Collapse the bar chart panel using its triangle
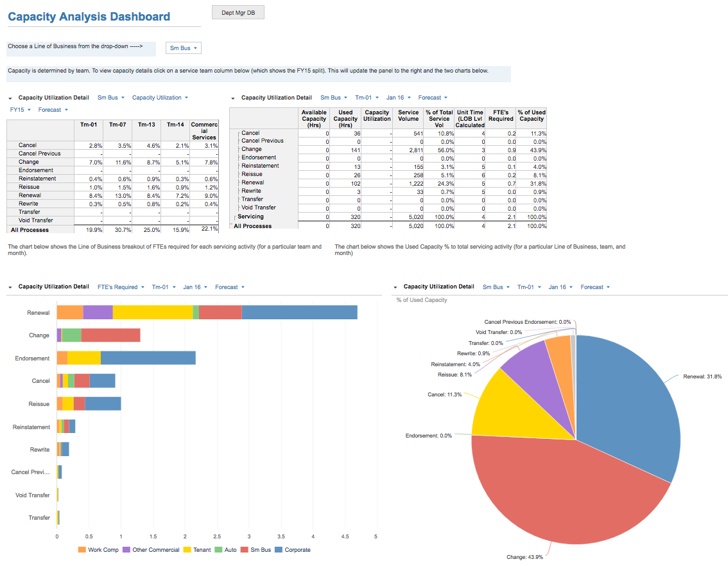Viewport: 728px width, 566px height. (10, 287)
